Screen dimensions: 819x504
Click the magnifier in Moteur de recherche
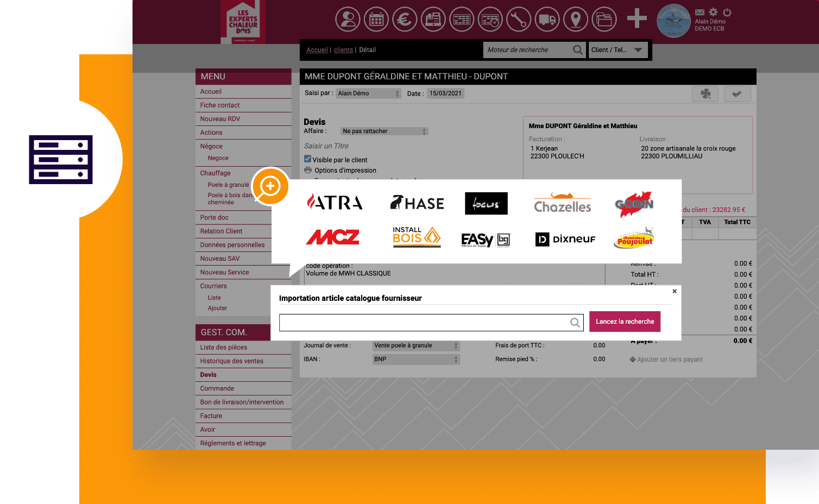[x=578, y=50]
